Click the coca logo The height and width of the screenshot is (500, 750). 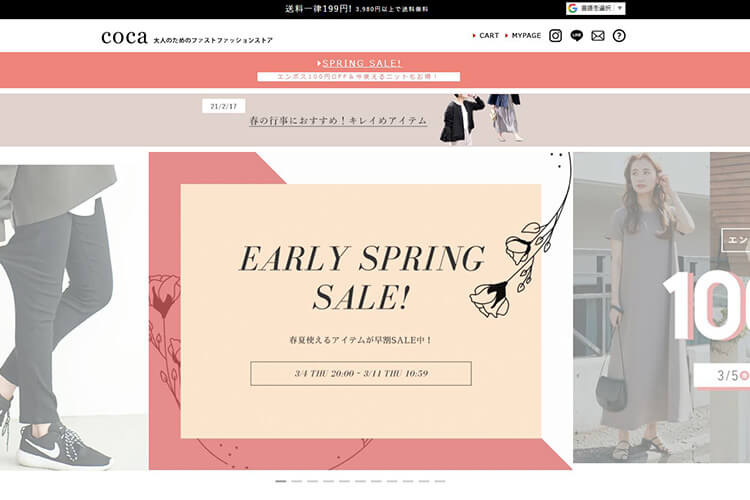(x=124, y=37)
